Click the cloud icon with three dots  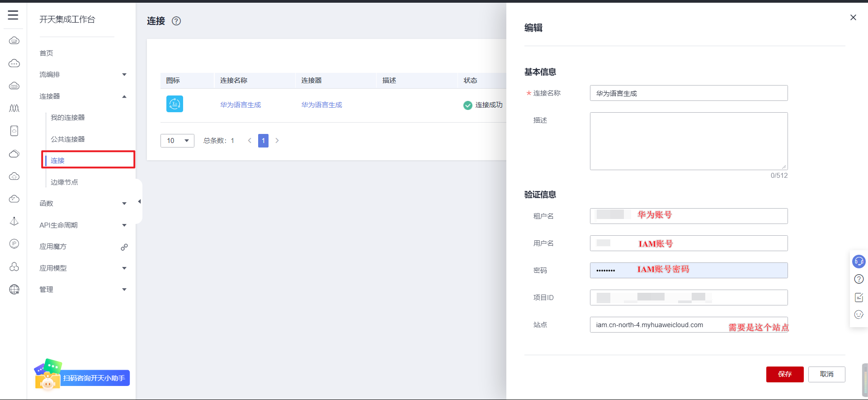click(x=14, y=63)
